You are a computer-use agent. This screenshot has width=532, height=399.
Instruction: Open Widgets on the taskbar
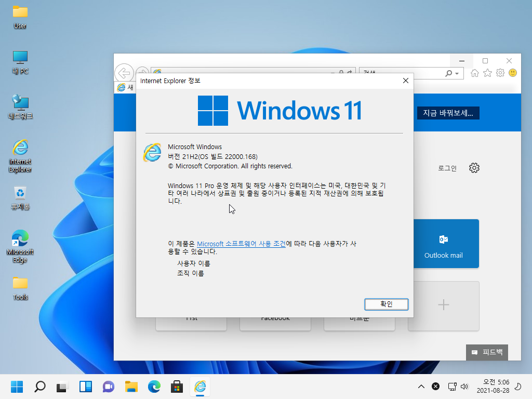(86, 387)
